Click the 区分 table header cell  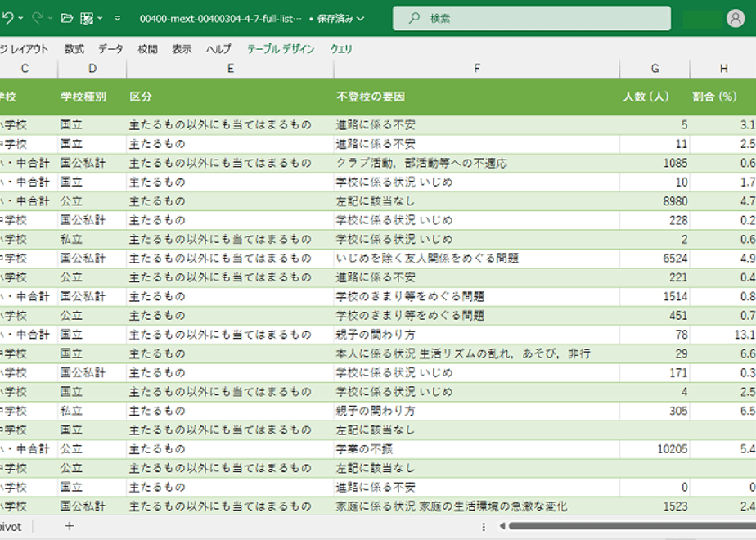pos(230,97)
